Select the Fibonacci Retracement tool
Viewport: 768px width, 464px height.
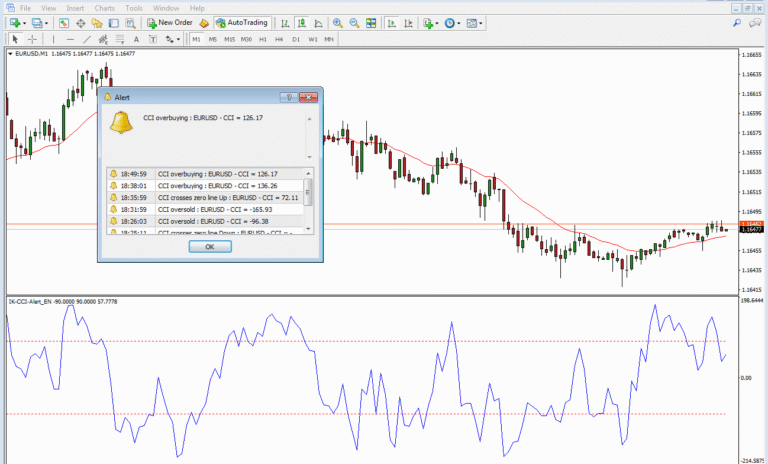click(120, 39)
